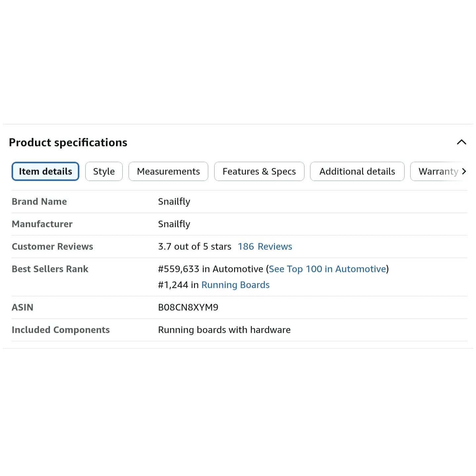Open the Features & Specs tab
The image size is (476, 476).
pos(259,171)
